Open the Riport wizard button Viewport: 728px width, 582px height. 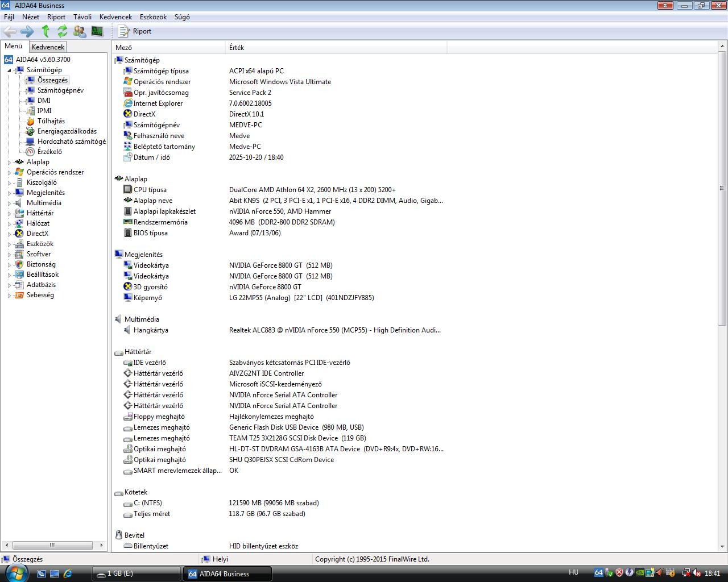(135, 31)
